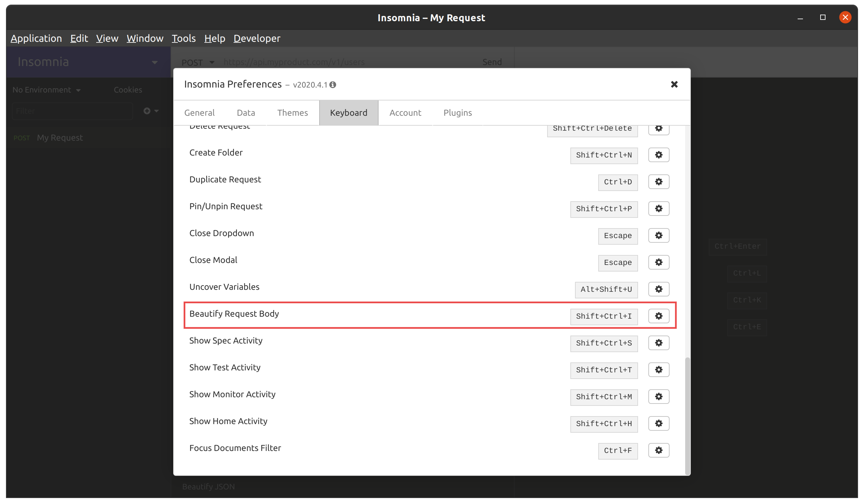Open the POST method dropdown
864x504 pixels.
tap(198, 62)
